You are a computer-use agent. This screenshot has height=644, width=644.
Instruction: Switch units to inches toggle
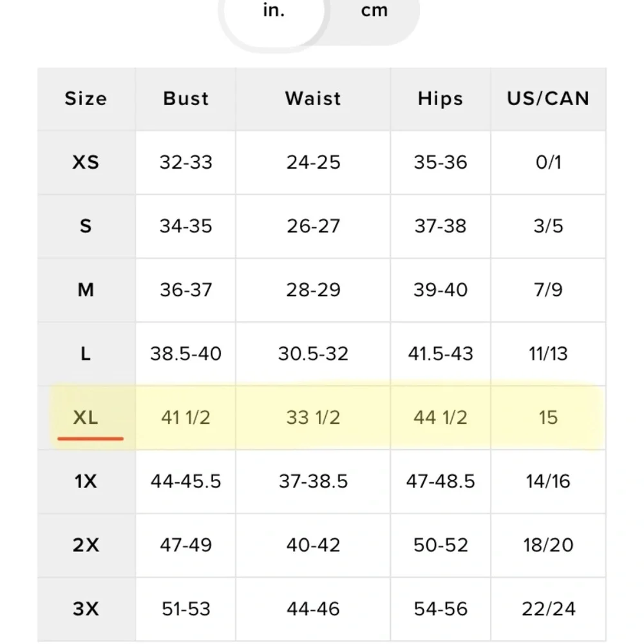(274, 13)
